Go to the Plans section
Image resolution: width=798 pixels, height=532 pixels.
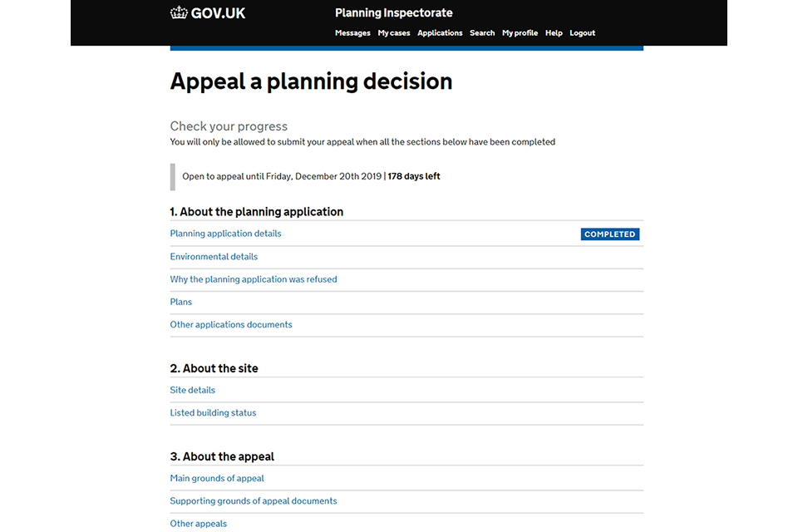tap(181, 302)
